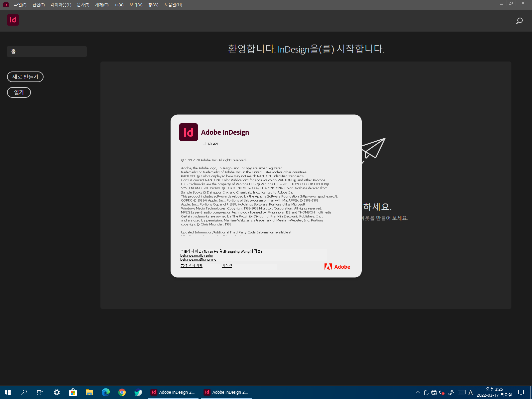Viewport: 532px width, 399px height.
Task: Click the search magnifier icon in header
Action: pos(519,21)
